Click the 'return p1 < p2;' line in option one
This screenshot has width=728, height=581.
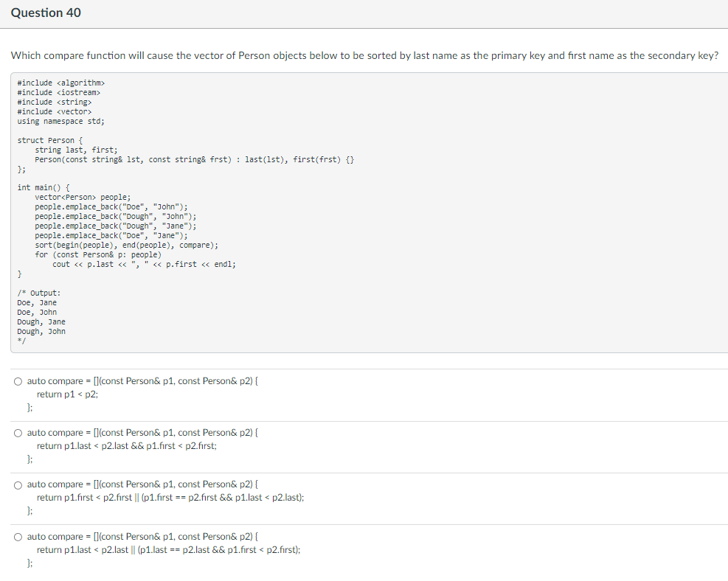tap(66, 394)
